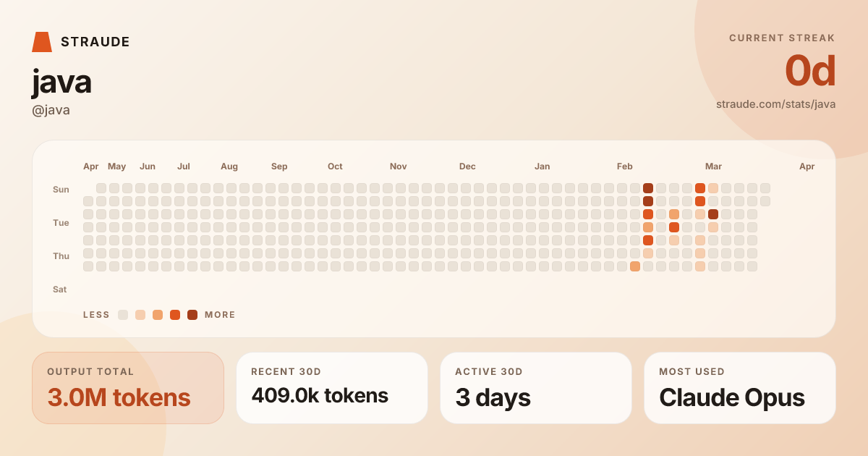Click the Active 30D 3 days card

536,388
